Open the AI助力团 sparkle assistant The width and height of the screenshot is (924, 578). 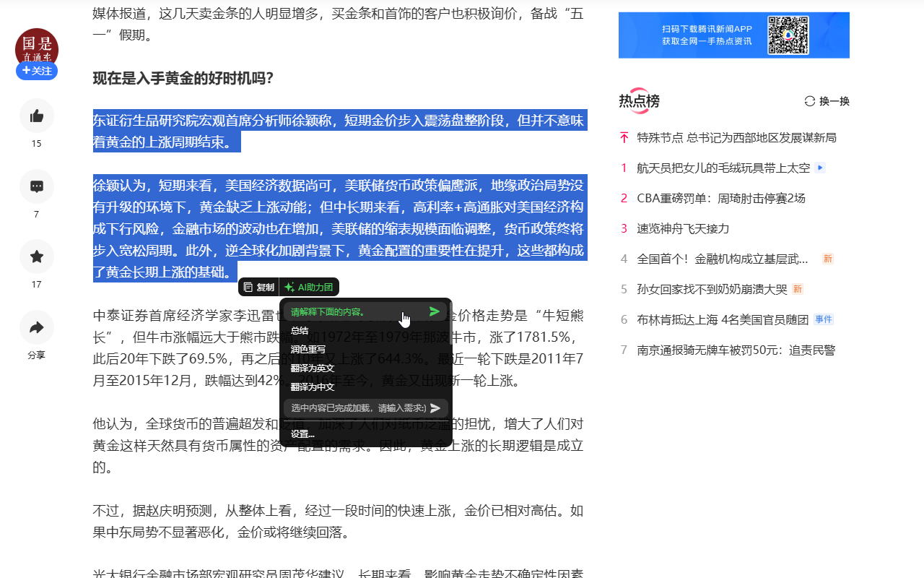click(309, 286)
